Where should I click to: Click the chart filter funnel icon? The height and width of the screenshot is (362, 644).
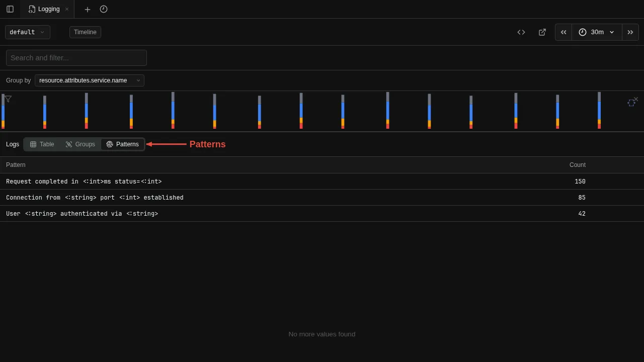click(x=8, y=99)
